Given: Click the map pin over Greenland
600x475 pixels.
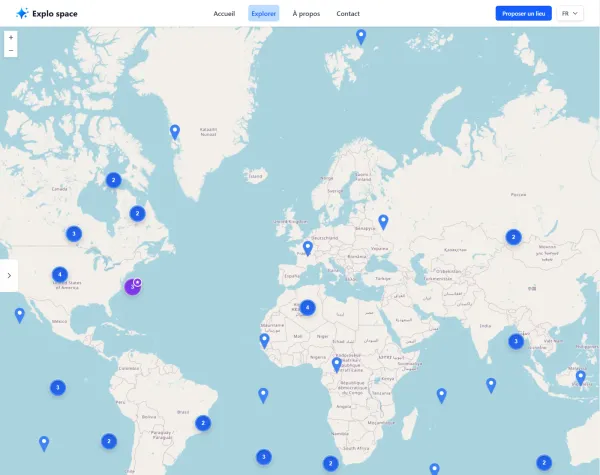Looking at the screenshot, I should point(175,131).
